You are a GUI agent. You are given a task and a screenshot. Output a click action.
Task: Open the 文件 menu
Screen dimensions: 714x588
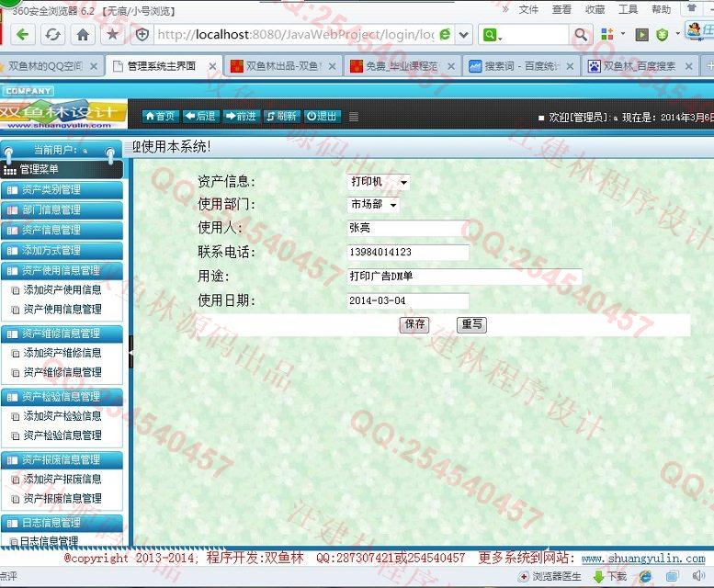(x=528, y=9)
